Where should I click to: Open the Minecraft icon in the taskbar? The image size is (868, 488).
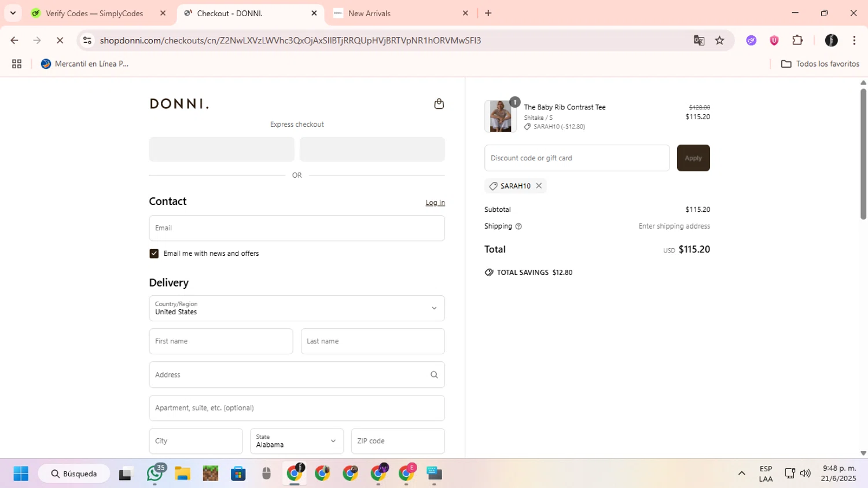click(x=210, y=474)
